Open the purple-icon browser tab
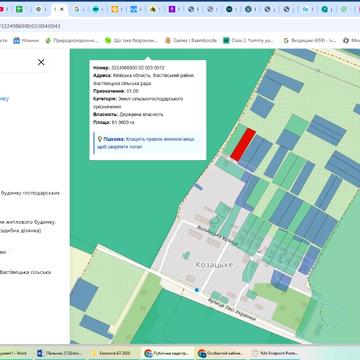Image resolution: width=360 pixels, height=360 pixels. 172,9
